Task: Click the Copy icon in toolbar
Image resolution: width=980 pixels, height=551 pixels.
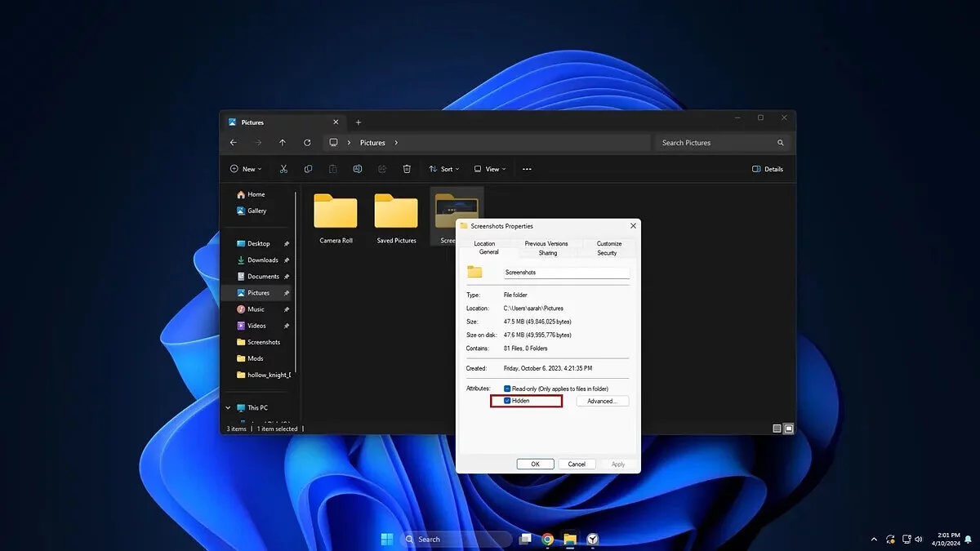Action: (308, 169)
